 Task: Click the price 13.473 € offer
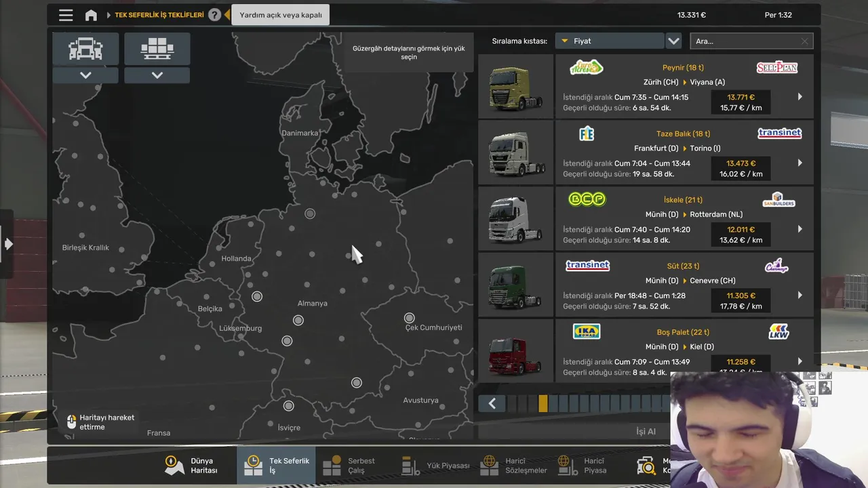click(741, 163)
